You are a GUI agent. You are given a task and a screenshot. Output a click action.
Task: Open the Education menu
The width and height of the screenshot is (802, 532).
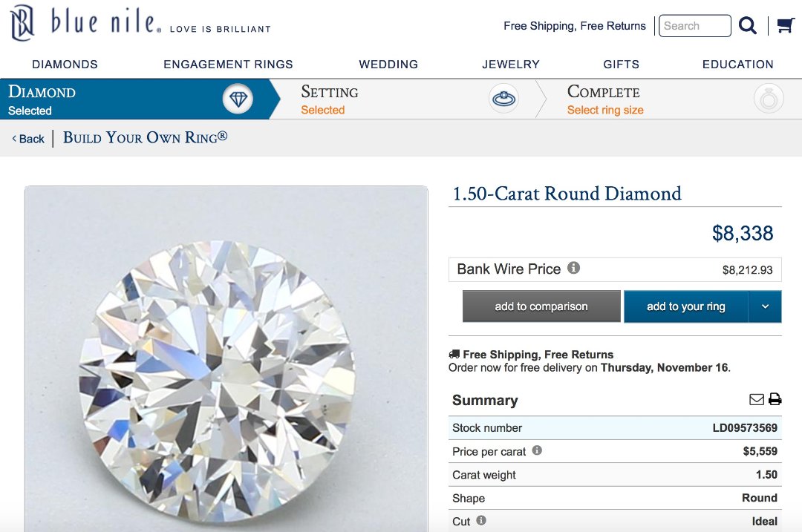[737, 65]
